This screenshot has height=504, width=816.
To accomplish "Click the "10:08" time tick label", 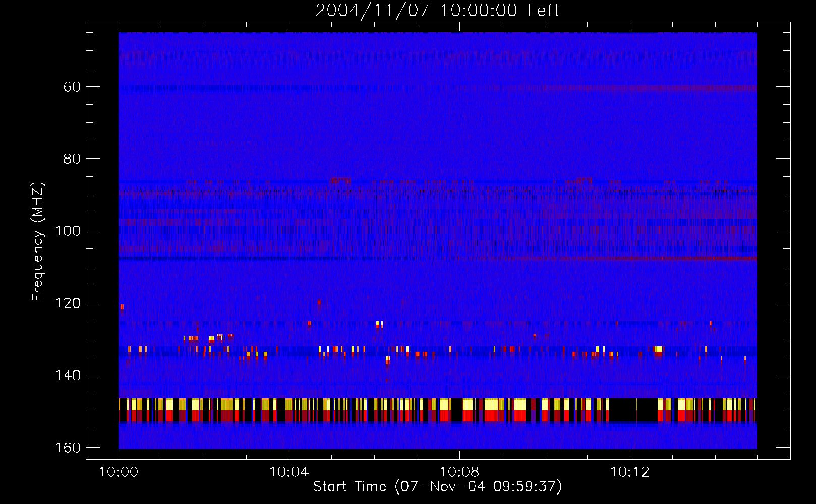I will point(459,472).
